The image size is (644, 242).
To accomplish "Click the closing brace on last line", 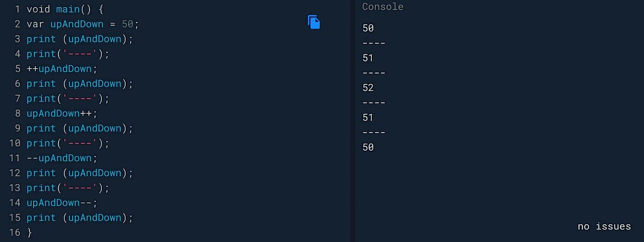I will pyautogui.click(x=29, y=232).
